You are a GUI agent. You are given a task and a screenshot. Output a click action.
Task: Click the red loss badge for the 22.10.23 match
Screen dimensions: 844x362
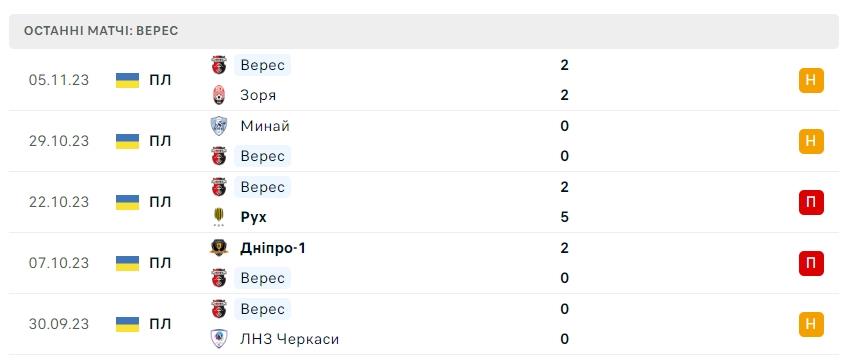click(811, 203)
